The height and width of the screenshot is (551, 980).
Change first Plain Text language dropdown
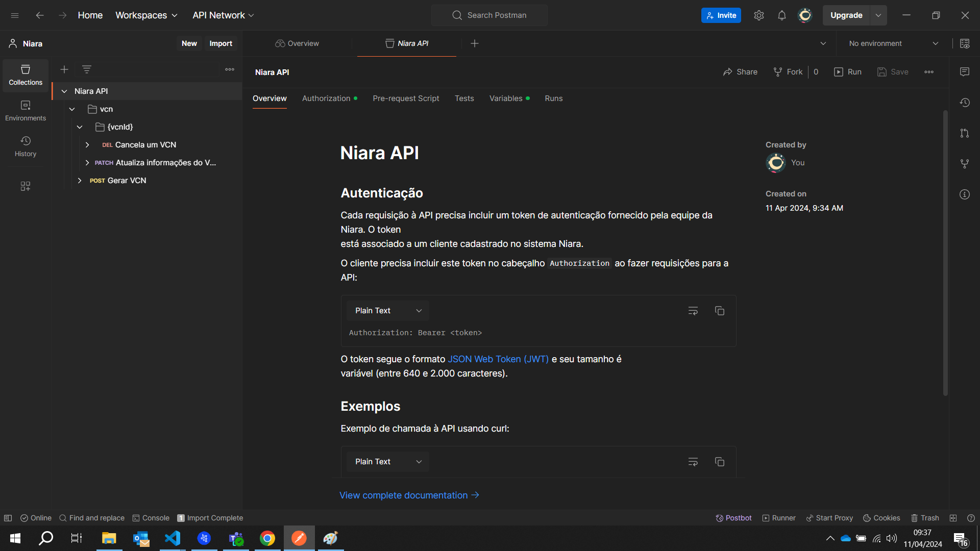tap(388, 311)
